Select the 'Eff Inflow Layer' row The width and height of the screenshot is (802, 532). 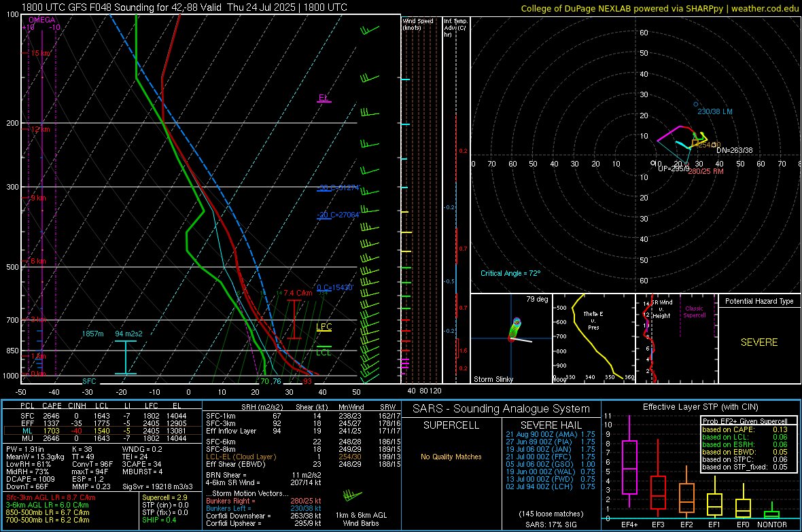click(303, 431)
